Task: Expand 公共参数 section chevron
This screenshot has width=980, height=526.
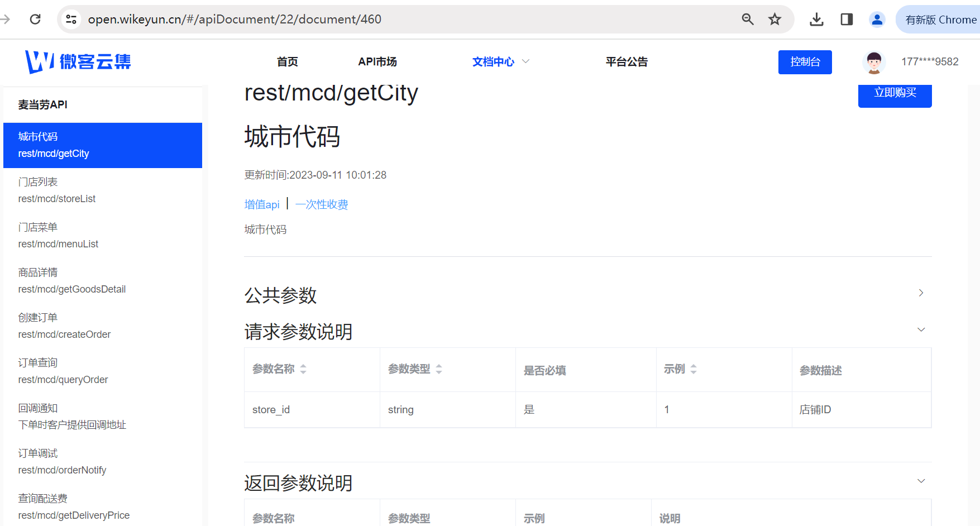Action: pos(921,293)
